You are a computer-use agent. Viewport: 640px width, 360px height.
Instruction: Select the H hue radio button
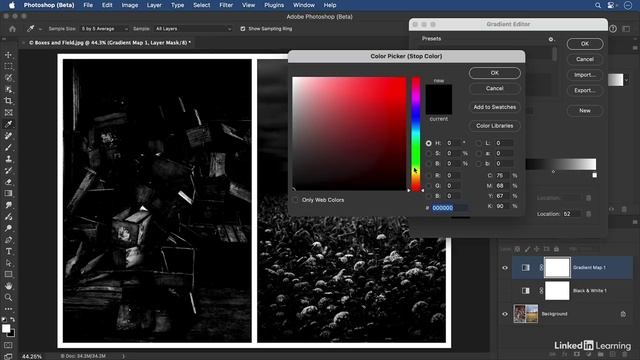pos(428,143)
